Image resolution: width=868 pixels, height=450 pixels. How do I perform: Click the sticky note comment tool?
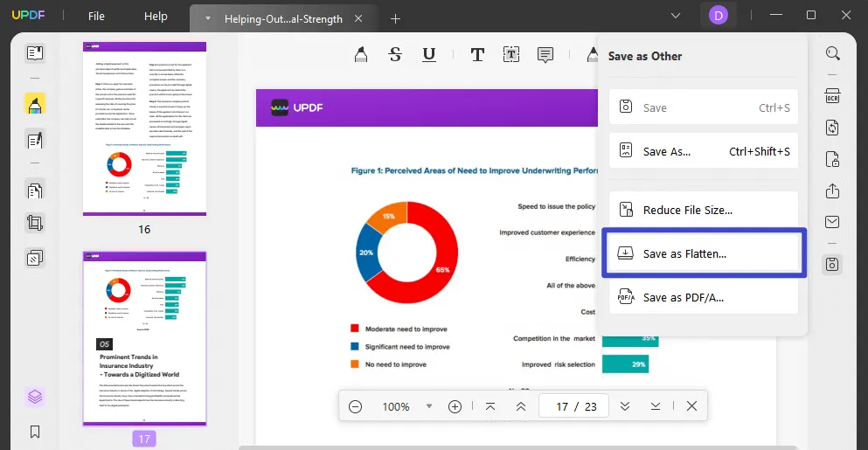click(x=545, y=54)
